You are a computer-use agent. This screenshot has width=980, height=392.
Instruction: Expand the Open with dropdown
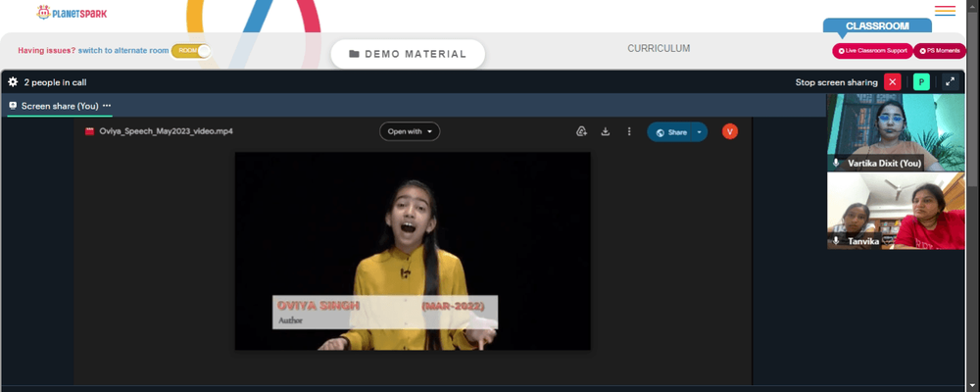410,131
